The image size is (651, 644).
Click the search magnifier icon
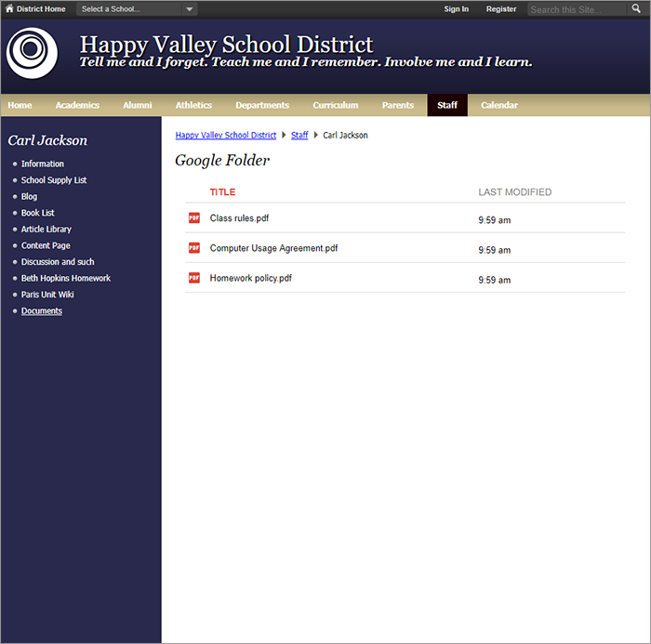637,9
